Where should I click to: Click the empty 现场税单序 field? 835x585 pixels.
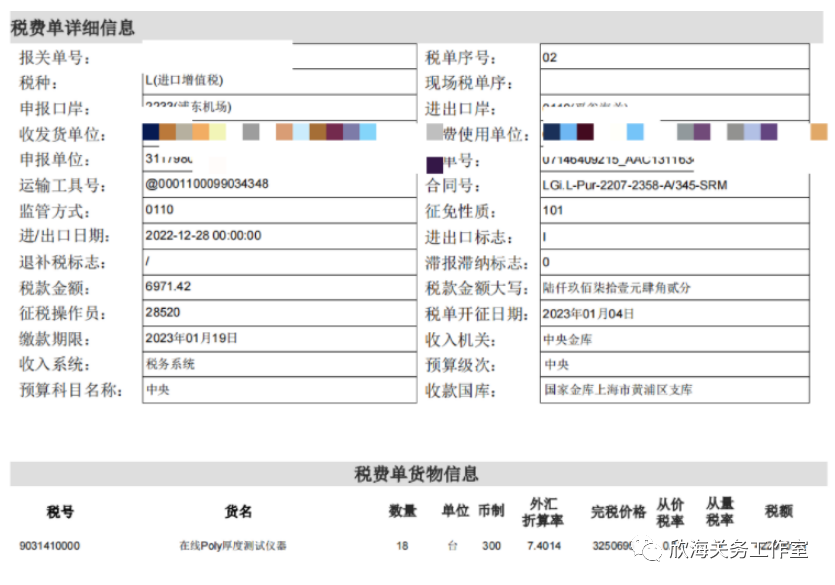(x=670, y=83)
